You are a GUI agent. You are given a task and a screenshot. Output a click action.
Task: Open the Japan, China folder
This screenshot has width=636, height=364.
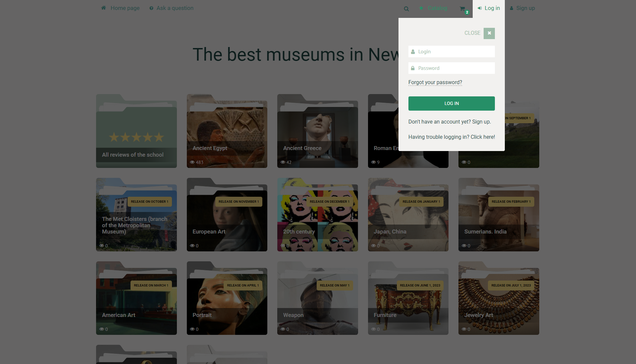coord(408,215)
